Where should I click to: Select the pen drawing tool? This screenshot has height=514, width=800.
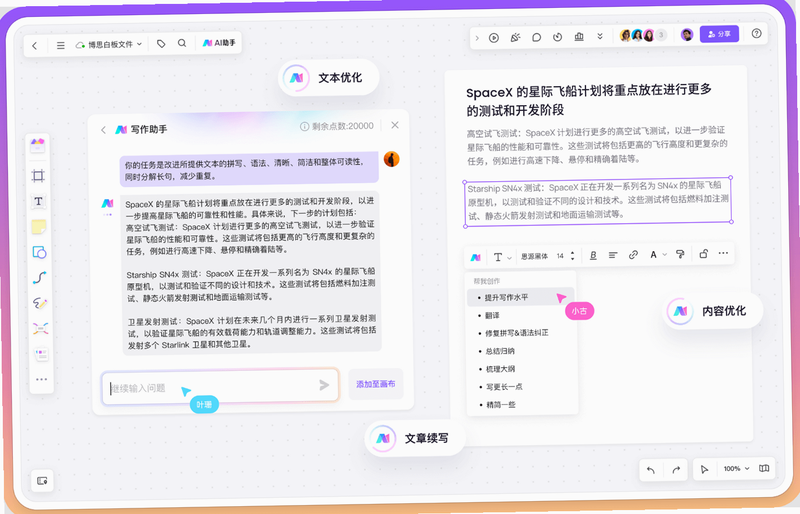pos(40,303)
